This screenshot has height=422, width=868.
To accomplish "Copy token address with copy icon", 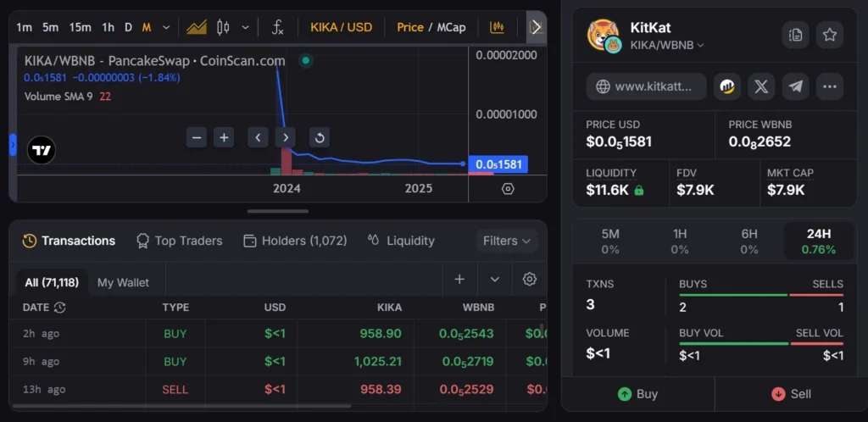I will [x=795, y=35].
